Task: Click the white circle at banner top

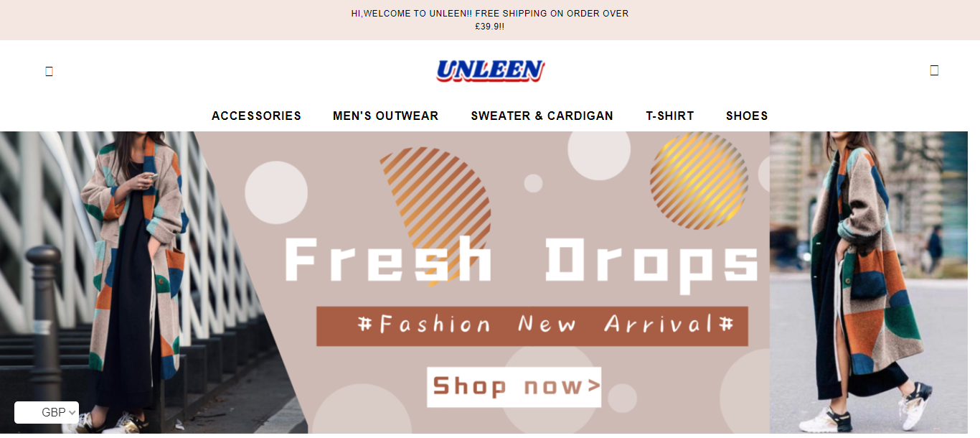Action: [x=599, y=150]
